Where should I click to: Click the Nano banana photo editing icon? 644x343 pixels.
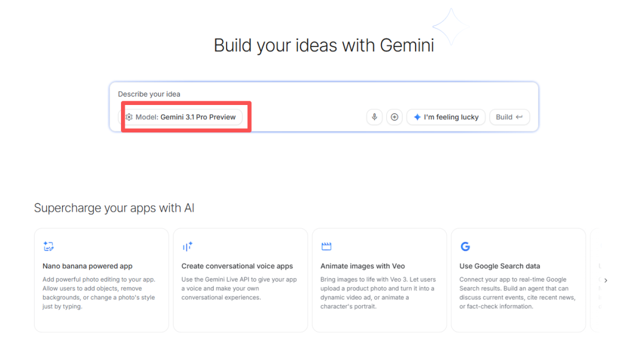(49, 246)
